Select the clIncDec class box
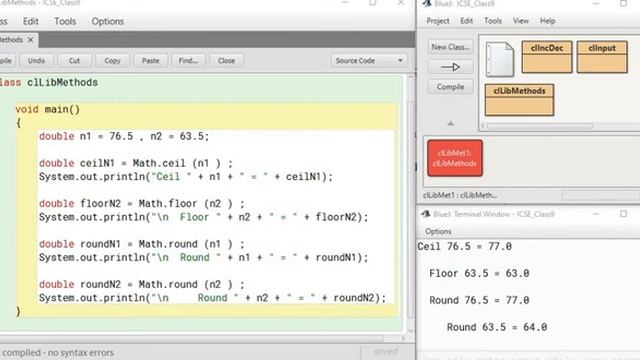640x360 pixels. [547, 57]
